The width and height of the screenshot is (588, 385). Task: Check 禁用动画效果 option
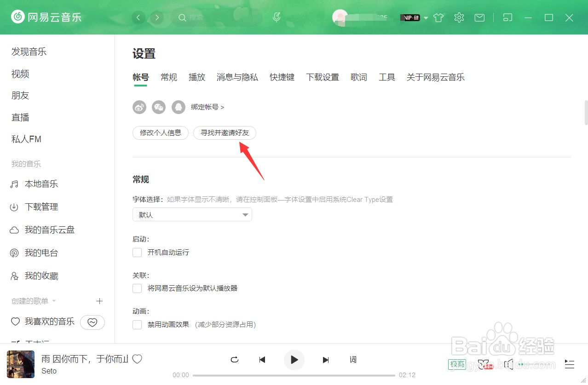point(137,325)
